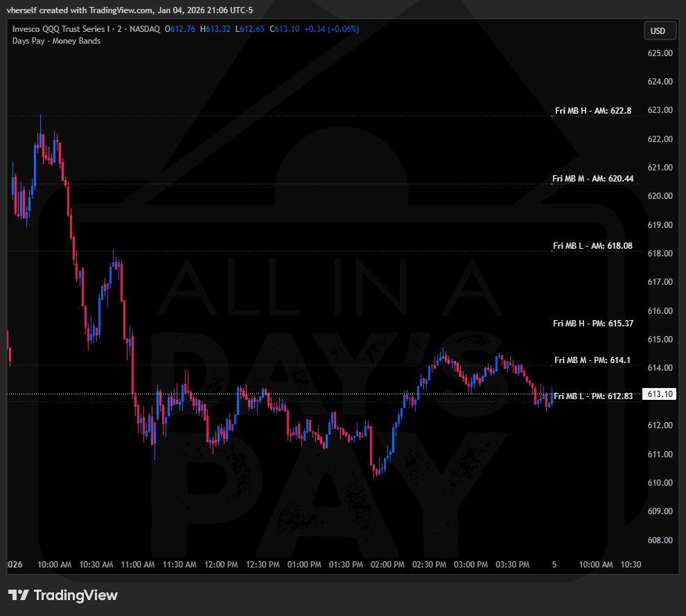Click the day 5 date marker
Screen dimensions: 686x616
554,564
